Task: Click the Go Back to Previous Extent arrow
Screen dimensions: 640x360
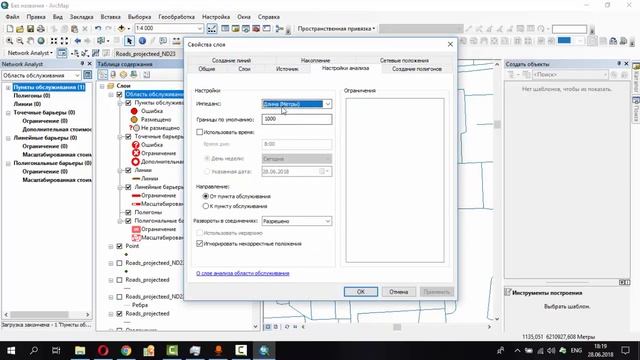Action: tap(78, 41)
